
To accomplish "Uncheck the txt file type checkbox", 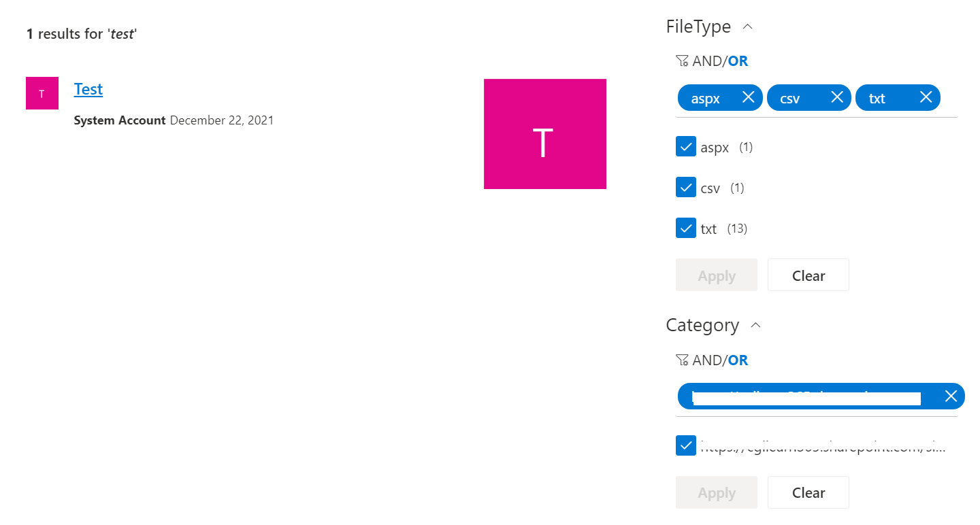I will [686, 228].
